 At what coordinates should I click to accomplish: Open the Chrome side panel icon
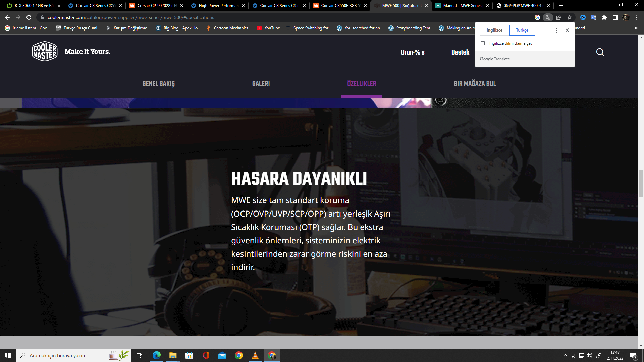pos(615,17)
